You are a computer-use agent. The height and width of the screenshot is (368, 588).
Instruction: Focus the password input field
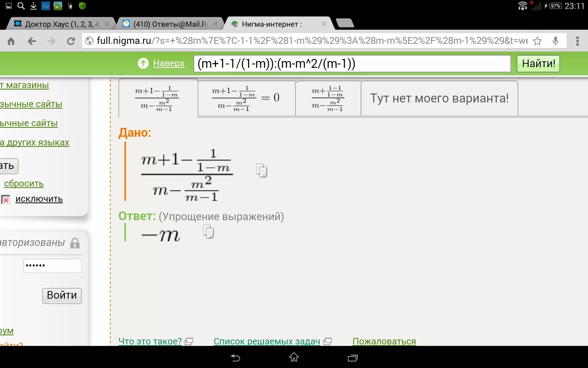pos(53,266)
